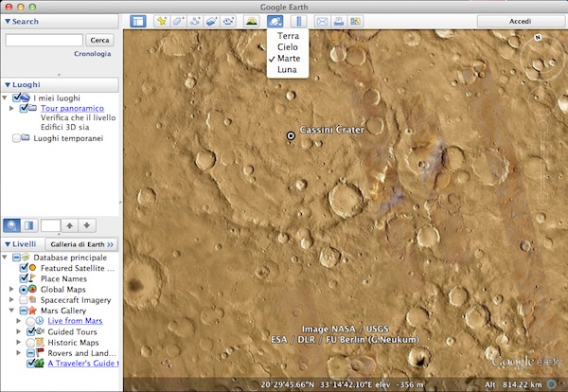Expand Tour panoramico tree node
Image resolution: width=568 pixels, height=392 pixels.
[11, 108]
